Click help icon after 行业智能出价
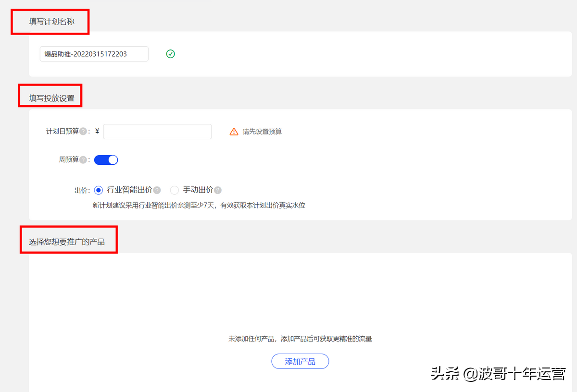The height and width of the screenshot is (392, 577). [x=157, y=190]
